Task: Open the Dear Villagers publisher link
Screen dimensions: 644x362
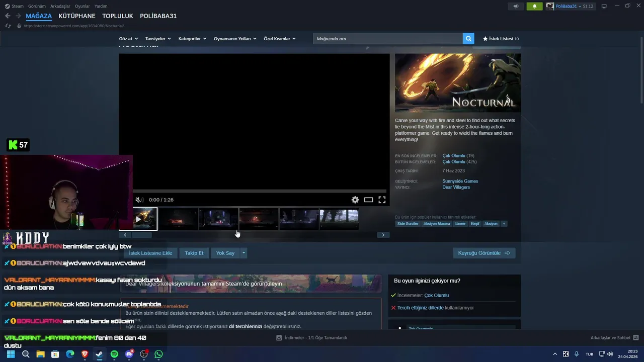Action: [x=456, y=187]
